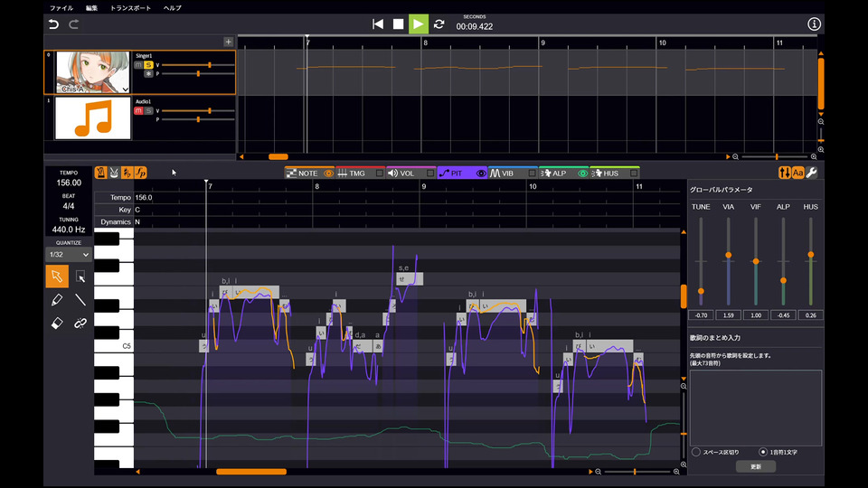
Task: Select the eraser tool
Action: pos(57,323)
